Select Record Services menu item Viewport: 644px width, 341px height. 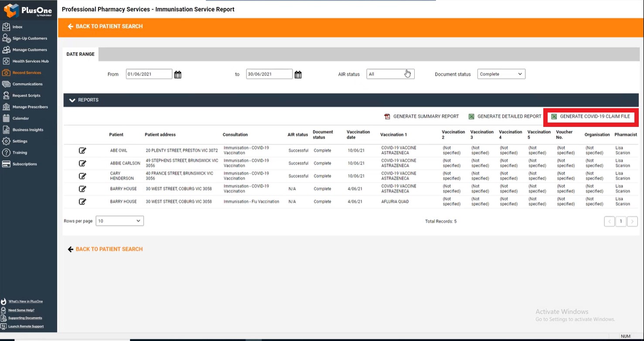[27, 73]
